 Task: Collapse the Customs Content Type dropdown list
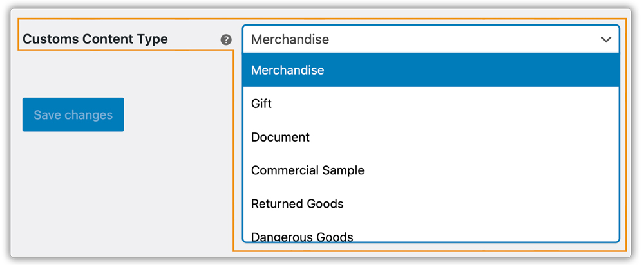coord(605,39)
